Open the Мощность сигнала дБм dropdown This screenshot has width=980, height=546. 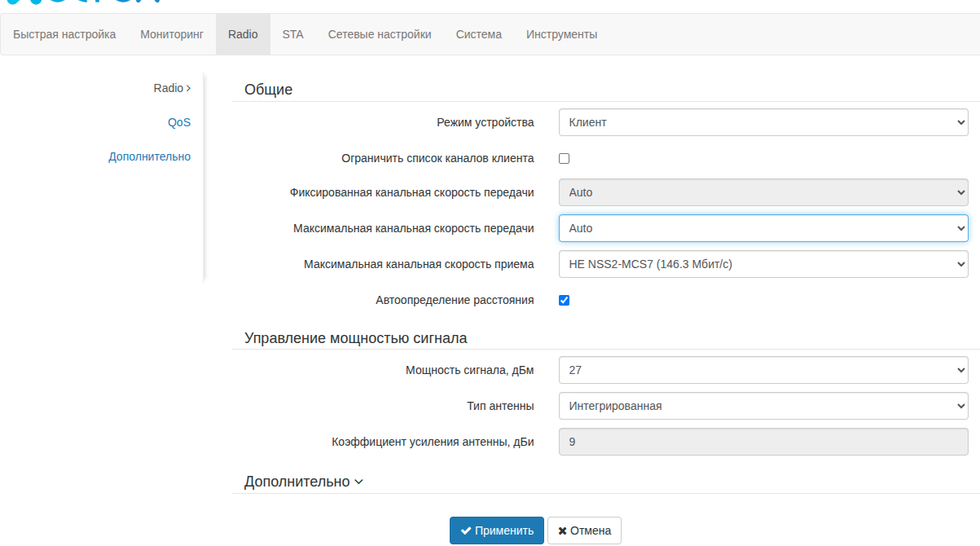(x=762, y=370)
